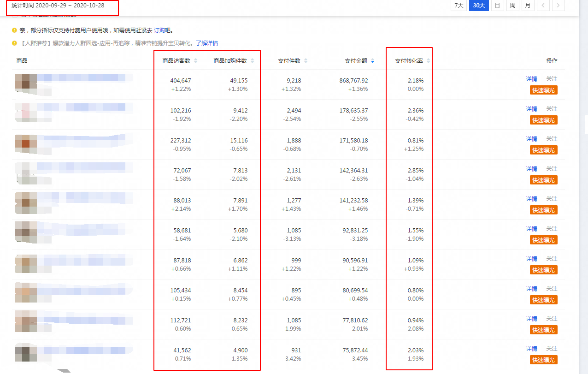This screenshot has width=588, height=374.
Task: Select the 7天 time range
Action: [x=459, y=6]
